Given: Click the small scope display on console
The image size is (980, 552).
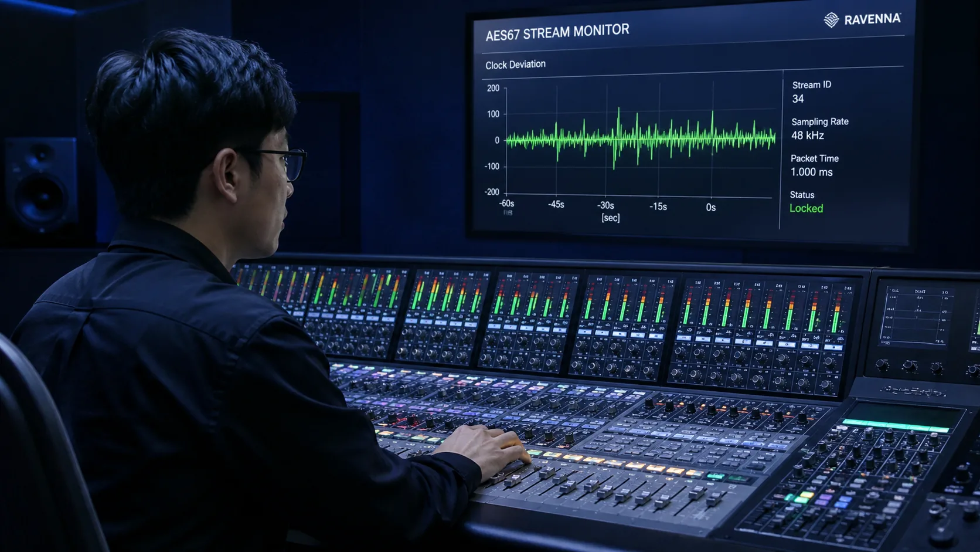Looking at the screenshot, I should tap(917, 316).
